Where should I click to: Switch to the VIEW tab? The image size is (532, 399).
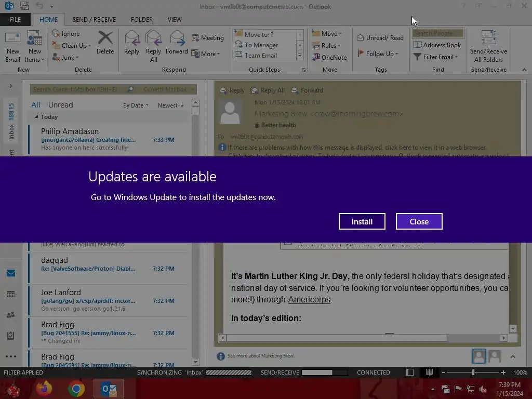[x=175, y=20]
